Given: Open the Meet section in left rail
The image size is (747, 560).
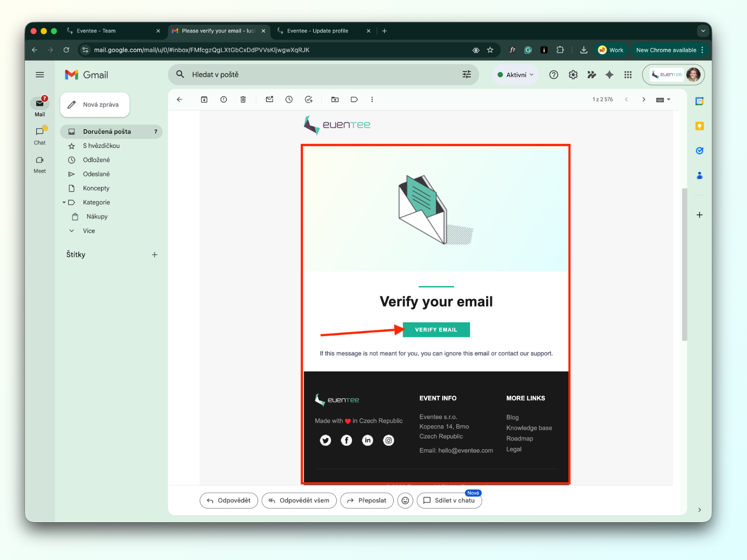Looking at the screenshot, I should coord(40,164).
